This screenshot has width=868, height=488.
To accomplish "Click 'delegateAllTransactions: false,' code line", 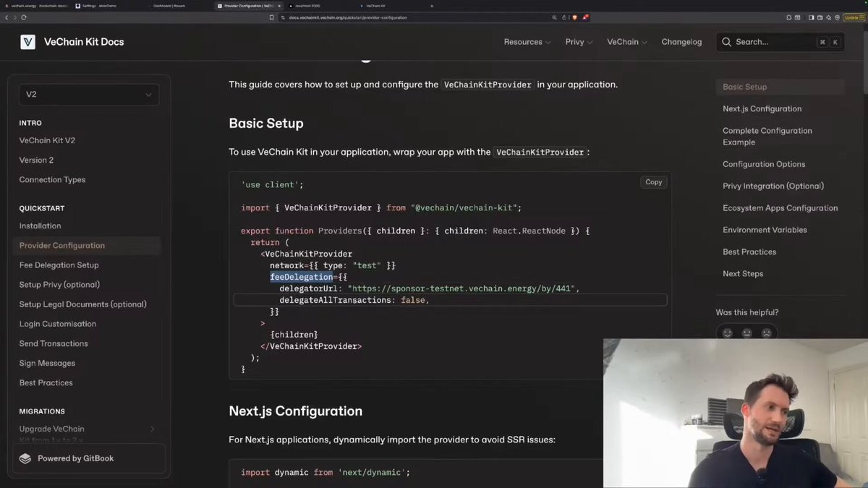I will click(x=354, y=300).
